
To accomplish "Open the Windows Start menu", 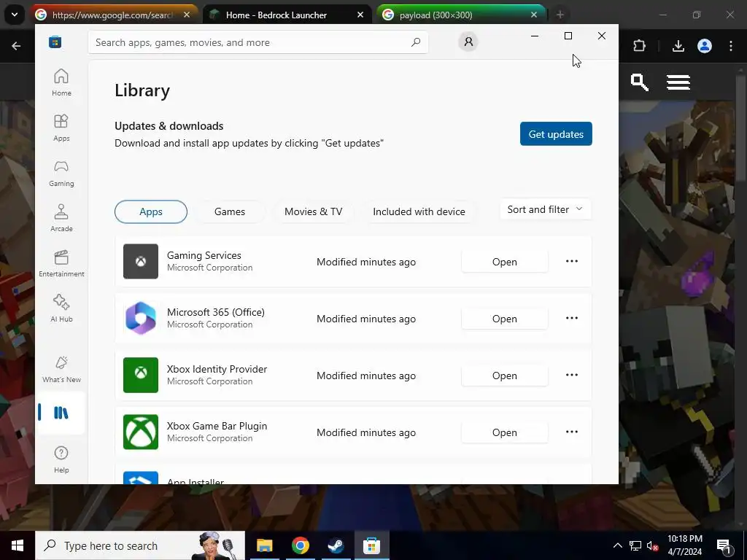I will point(18,545).
